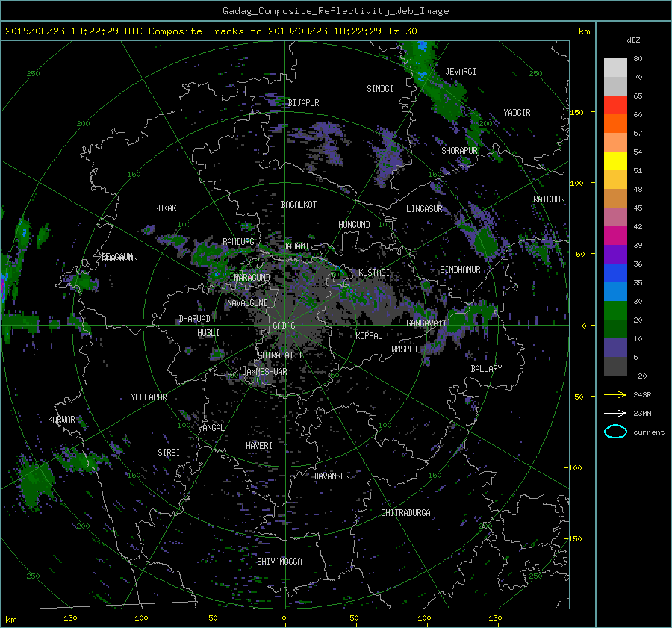Click the KUSTAGI city label

point(374,273)
